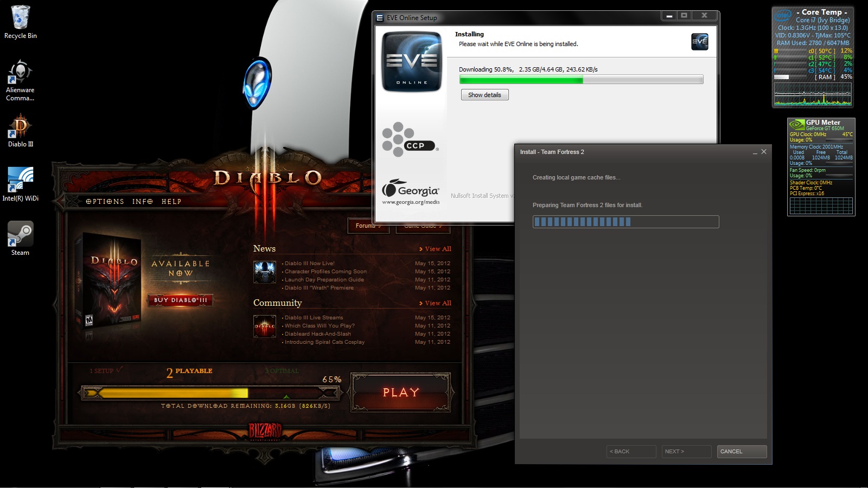This screenshot has height=488, width=868.
Task: Open Help menu in Diablo launcher
Action: pos(171,201)
